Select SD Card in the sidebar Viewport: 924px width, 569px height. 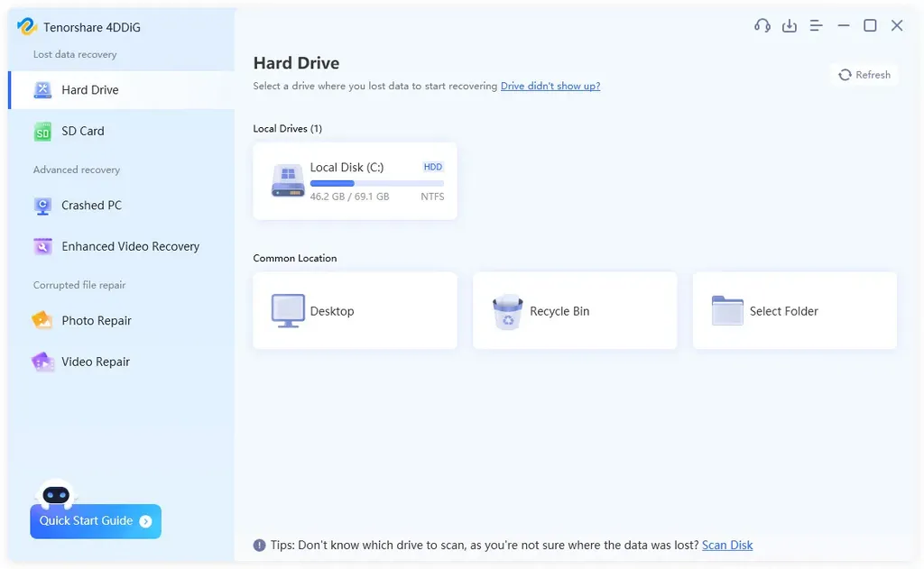click(x=122, y=132)
